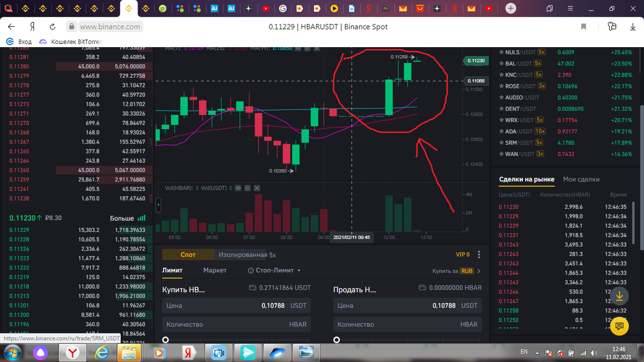Viewport: 644px width, 362px height.
Task: Favorite the BAL/USDT pair star
Action: pyautogui.click(x=501, y=63)
